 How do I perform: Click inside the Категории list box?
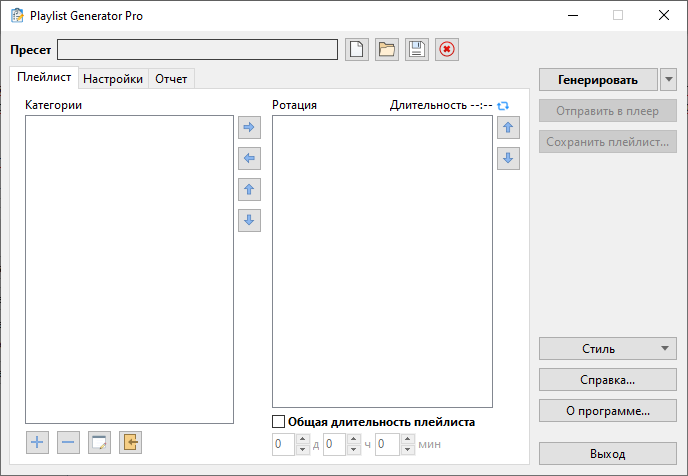pyautogui.click(x=129, y=269)
